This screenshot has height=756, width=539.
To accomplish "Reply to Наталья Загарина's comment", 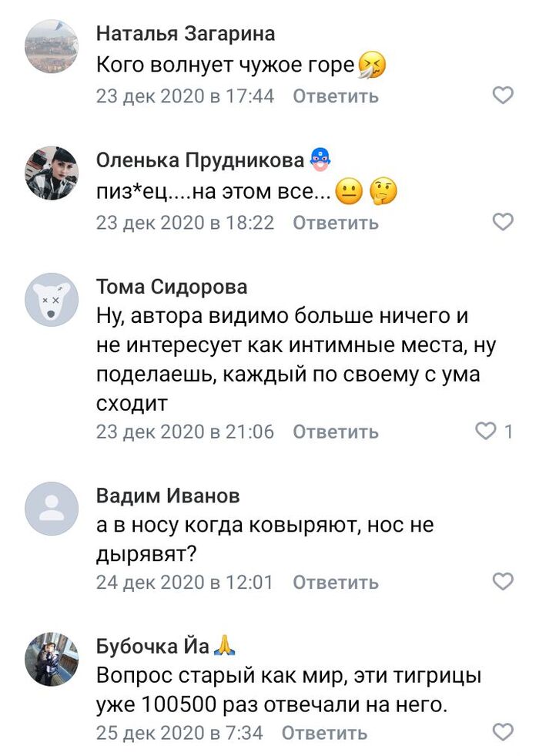I will [336, 96].
